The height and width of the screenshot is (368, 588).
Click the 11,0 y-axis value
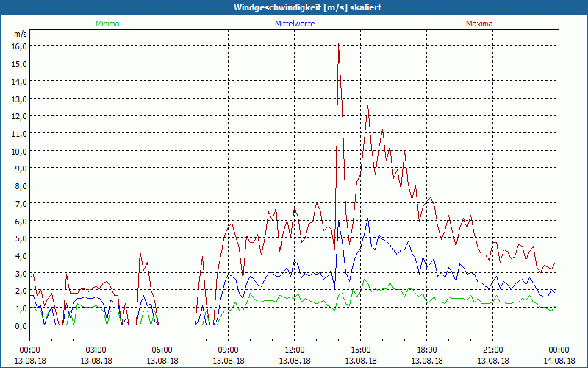tap(20, 134)
